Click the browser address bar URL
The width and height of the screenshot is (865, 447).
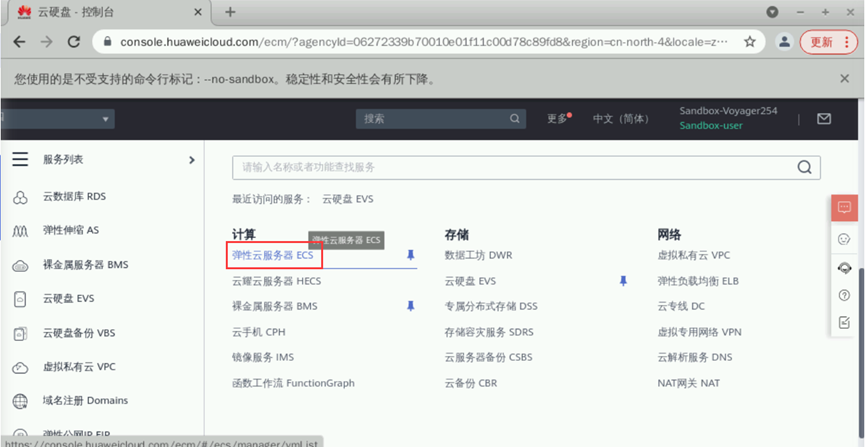coord(424,42)
